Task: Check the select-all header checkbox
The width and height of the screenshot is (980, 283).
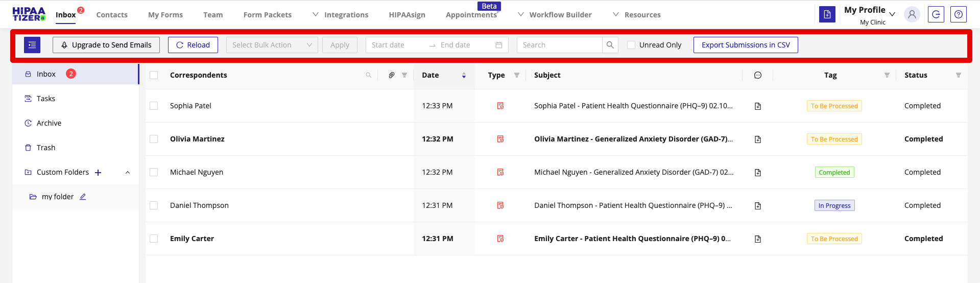Action: tap(154, 75)
